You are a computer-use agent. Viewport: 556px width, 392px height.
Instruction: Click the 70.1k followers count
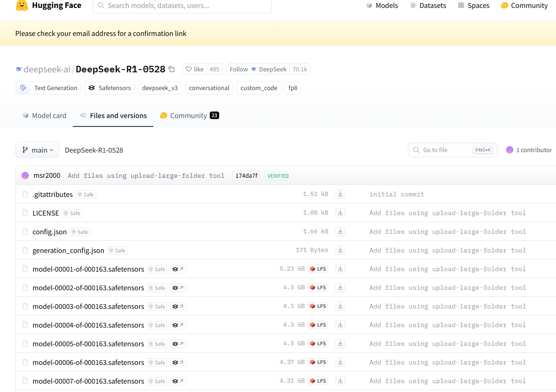click(300, 70)
